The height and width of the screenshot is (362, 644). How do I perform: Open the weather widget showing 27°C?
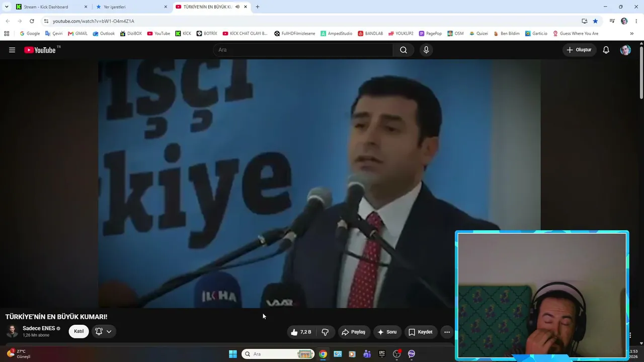pyautogui.click(x=19, y=354)
